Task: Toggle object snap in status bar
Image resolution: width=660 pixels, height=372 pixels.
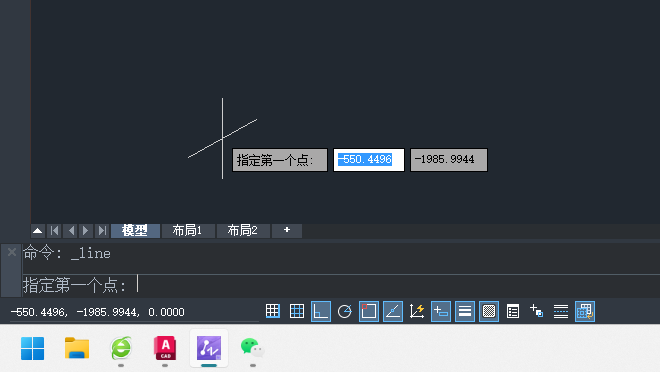Action: (369, 311)
